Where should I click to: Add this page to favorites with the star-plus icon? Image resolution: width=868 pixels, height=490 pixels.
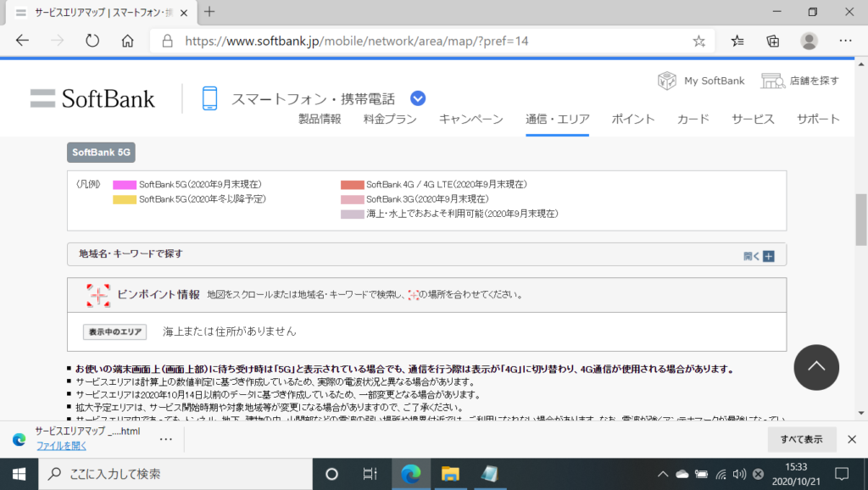point(699,41)
